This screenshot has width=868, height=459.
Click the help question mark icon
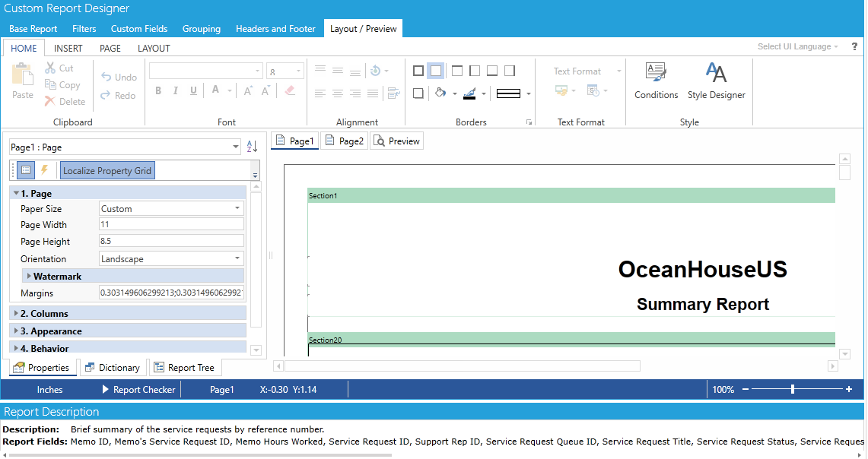[x=855, y=46]
